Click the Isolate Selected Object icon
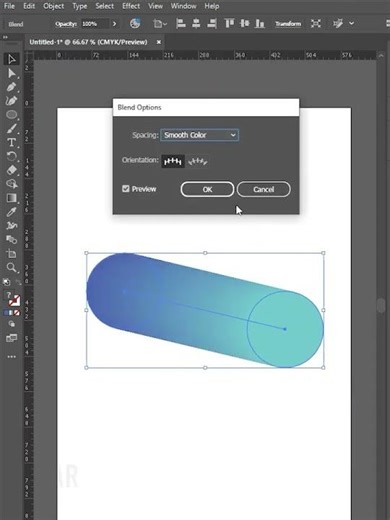 [316, 23]
